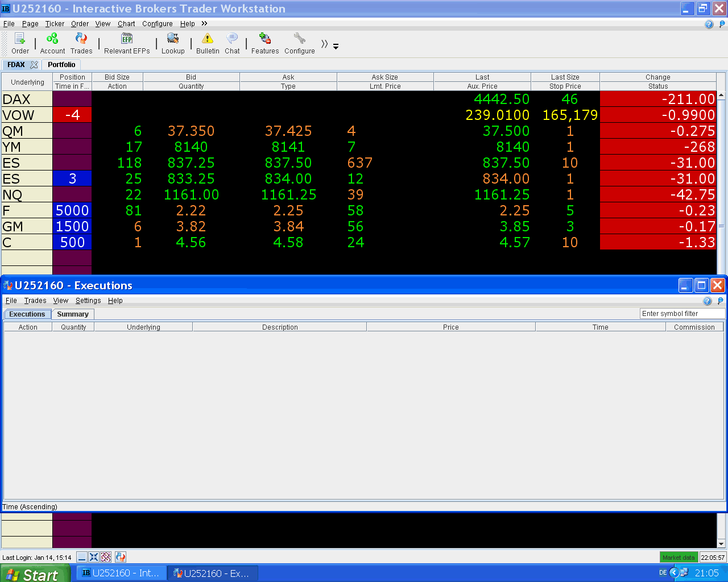The image size is (728, 582).
Task: Open Relevant EFPs from the toolbar
Action: click(127, 43)
